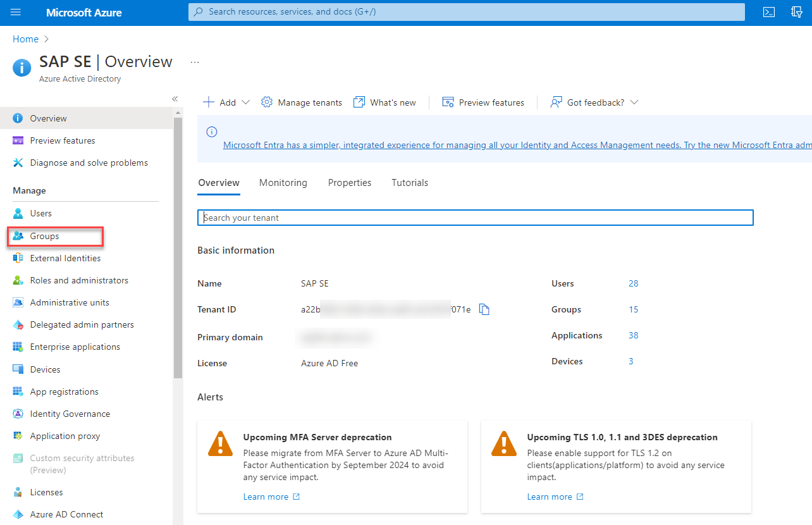Open the Applications count 38 link
This screenshot has width=812, height=525.
tap(633, 335)
